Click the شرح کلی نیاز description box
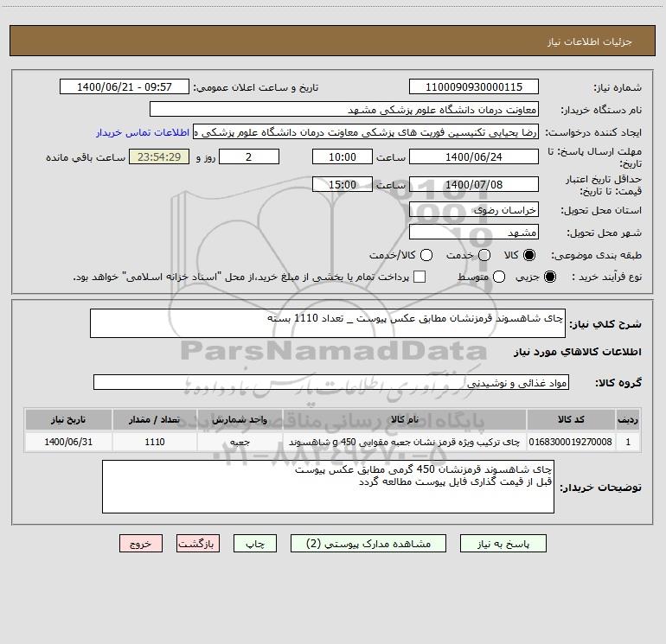This screenshot has height=644, width=666. click(x=328, y=323)
